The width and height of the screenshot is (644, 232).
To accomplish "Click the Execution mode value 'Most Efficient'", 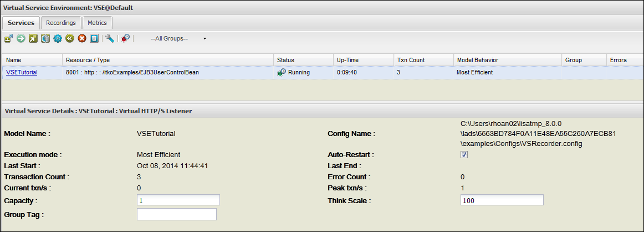I will click(x=159, y=155).
